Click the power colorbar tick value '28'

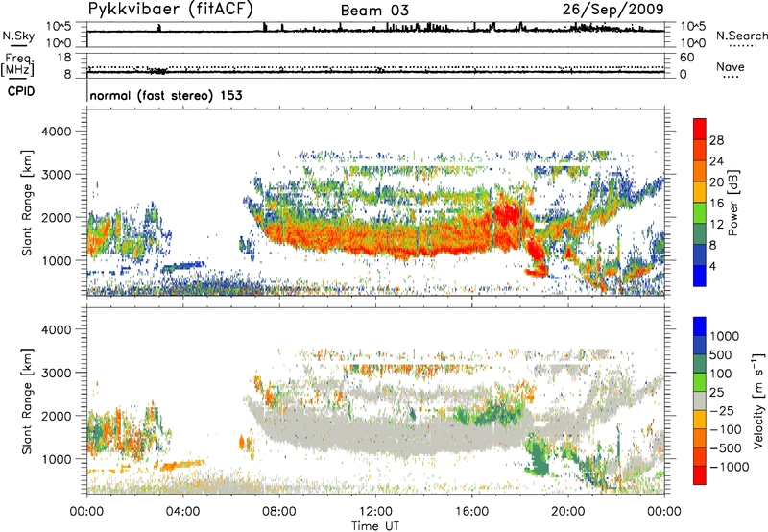(x=716, y=140)
